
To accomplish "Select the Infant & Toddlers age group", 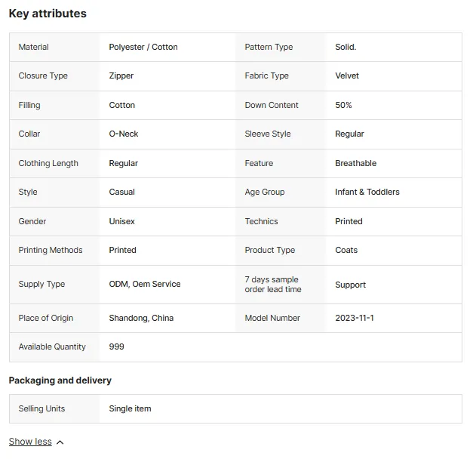I will (x=367, y=192).
